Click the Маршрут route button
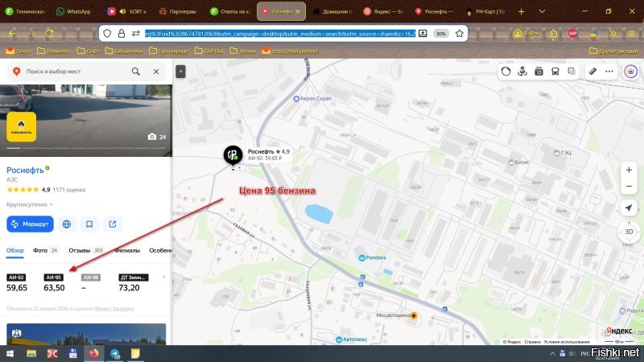Image resolution: width=644 pixels, height=362 pixels. [30, 224]
